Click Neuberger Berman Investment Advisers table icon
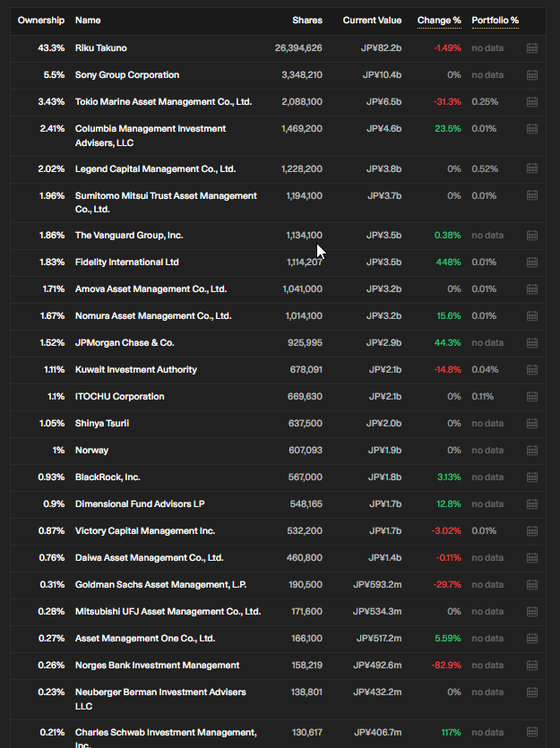The image size is (560, 748). tap(532, 692)
